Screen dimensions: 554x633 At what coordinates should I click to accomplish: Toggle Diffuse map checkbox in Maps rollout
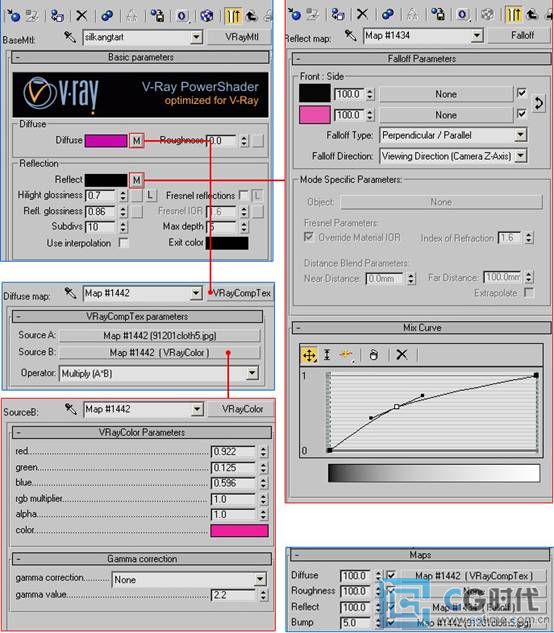(391, 575)
